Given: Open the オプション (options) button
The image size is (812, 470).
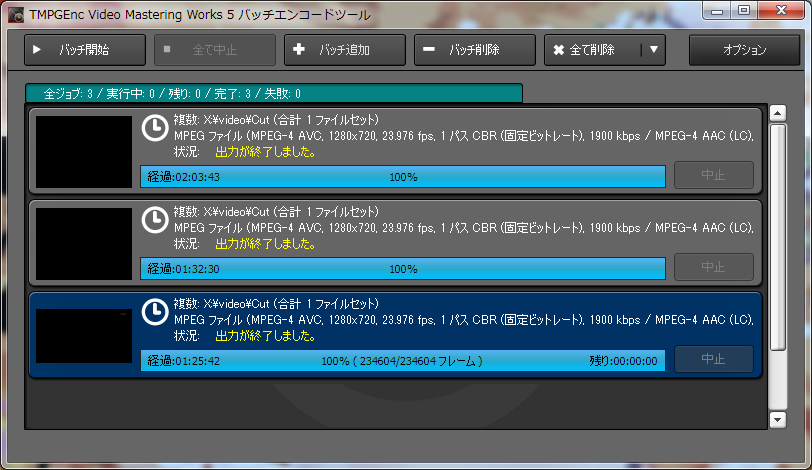Looking at the screenshot, I should point(744,50).
